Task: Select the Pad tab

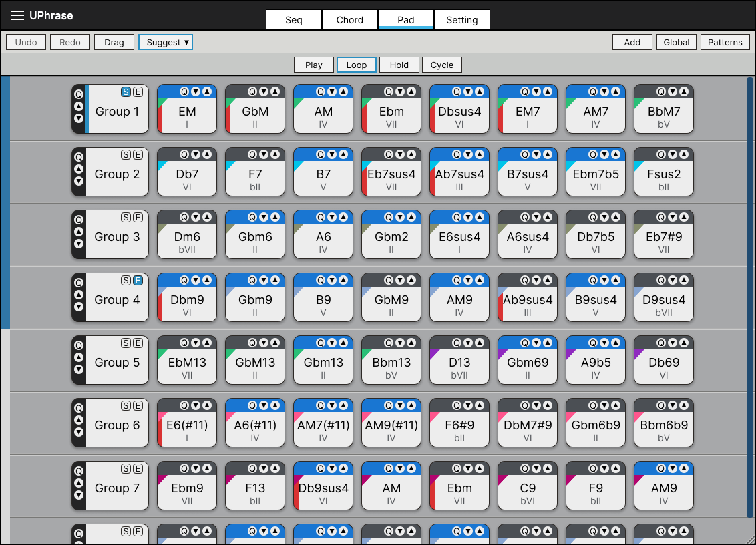Action: [406, 20]
